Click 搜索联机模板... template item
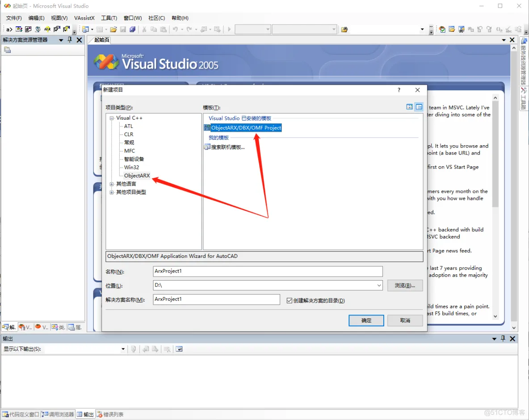 (225, 147)
